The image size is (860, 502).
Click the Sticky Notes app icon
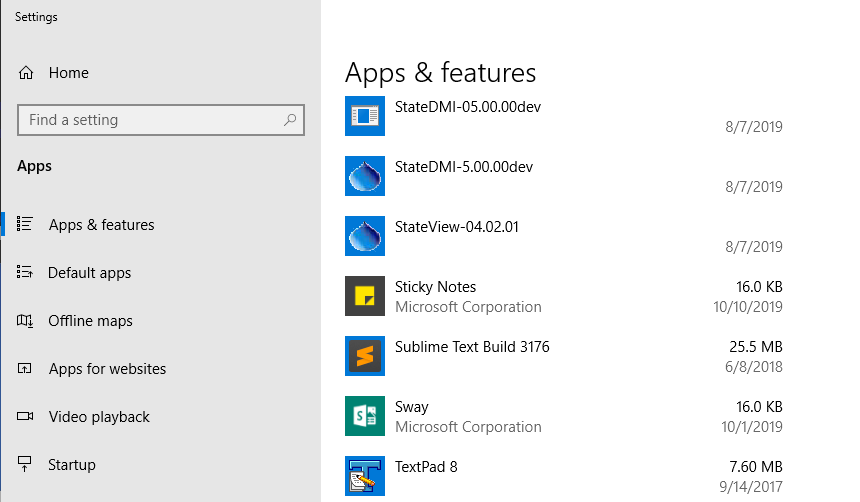pos(365,296)
